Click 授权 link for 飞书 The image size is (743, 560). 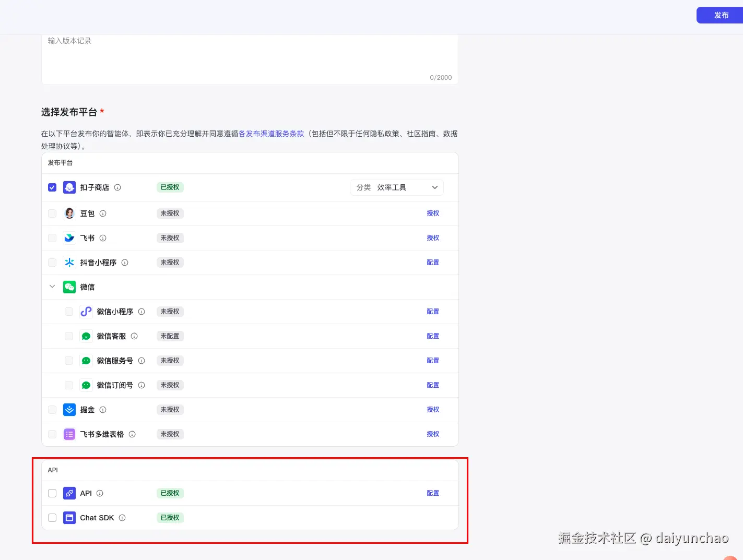pos(433,238)
